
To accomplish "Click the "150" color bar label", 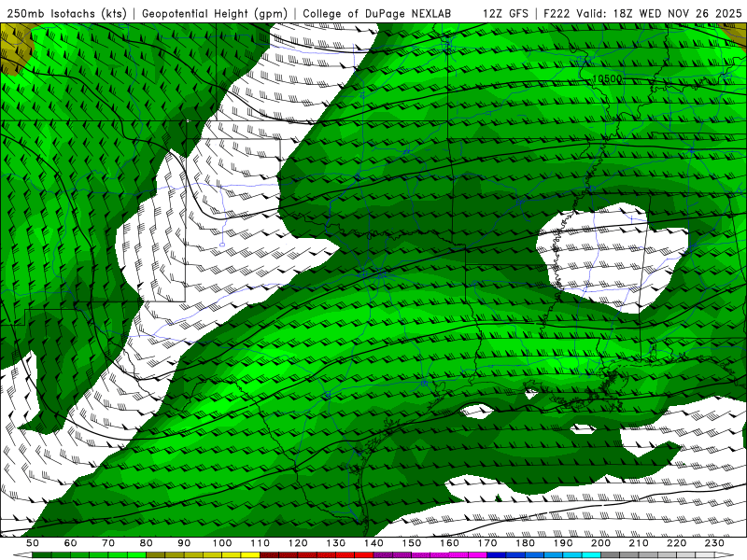I will (412, 543).
